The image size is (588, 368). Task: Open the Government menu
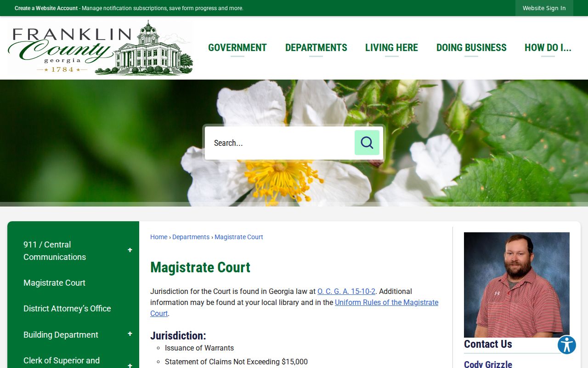coord(237,48)
